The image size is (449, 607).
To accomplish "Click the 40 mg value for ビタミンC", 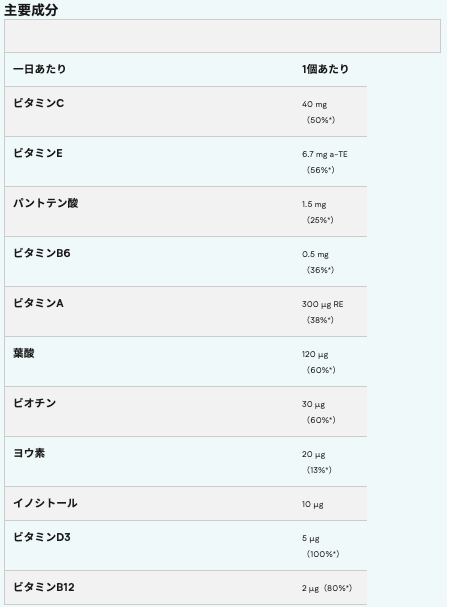I will coord(314,104).
